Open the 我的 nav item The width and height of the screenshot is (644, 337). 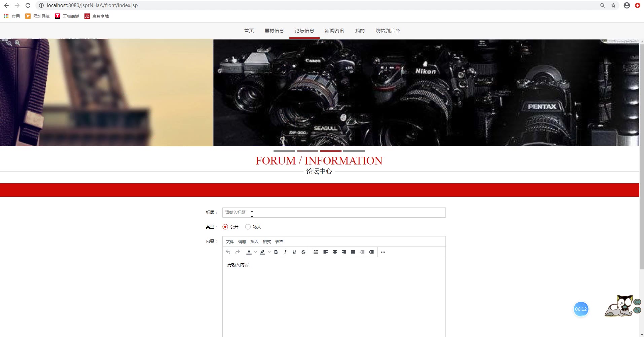pyautogui.click(x=360, y=31)
